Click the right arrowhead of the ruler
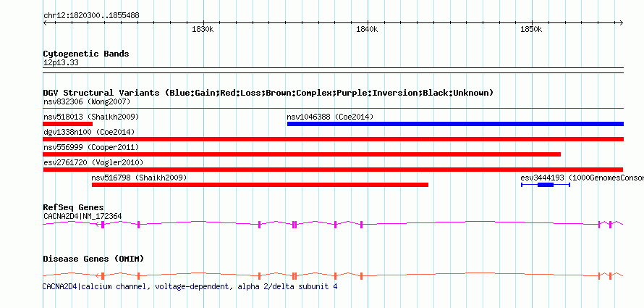 click(x=622, y=22)
